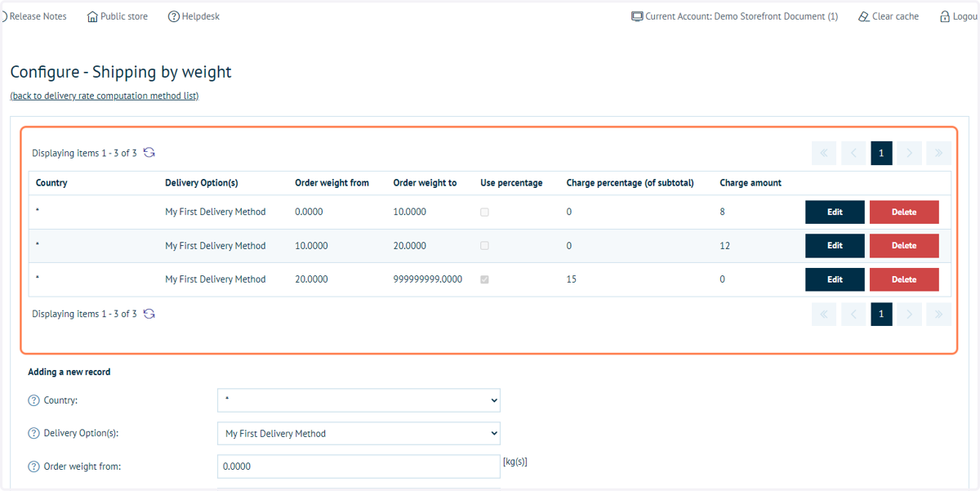Click the Adding a new record heading
980x491 pixels.
coord(69,372)
